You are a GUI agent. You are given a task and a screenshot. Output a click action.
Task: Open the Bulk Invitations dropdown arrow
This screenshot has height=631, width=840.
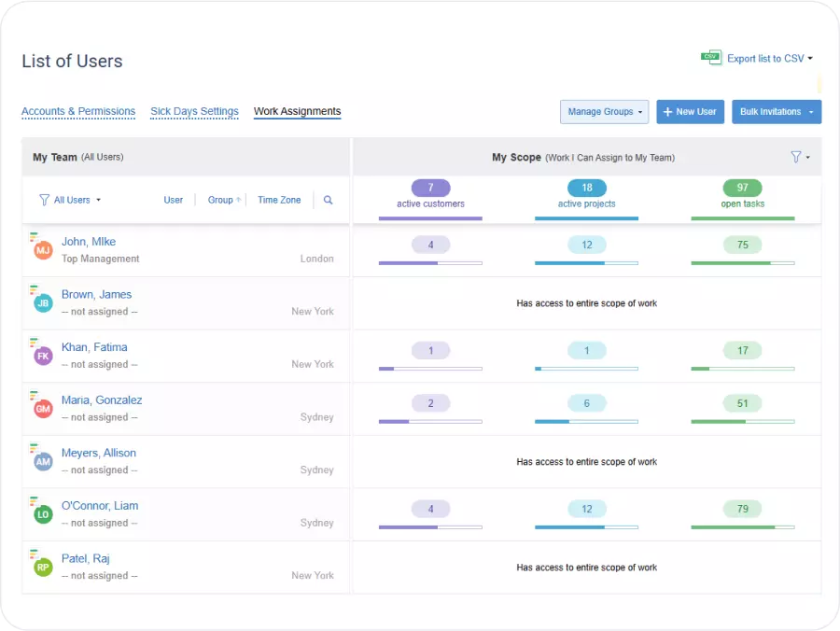click(811, 112)
